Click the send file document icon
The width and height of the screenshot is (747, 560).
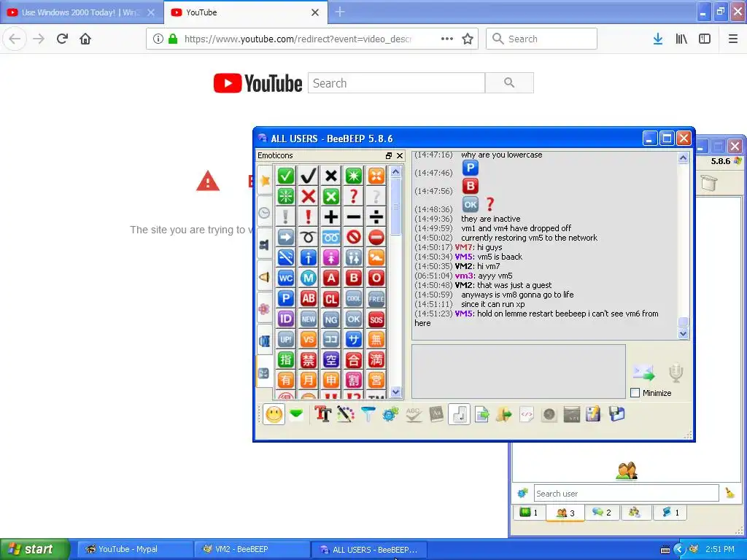coord(481,414)
